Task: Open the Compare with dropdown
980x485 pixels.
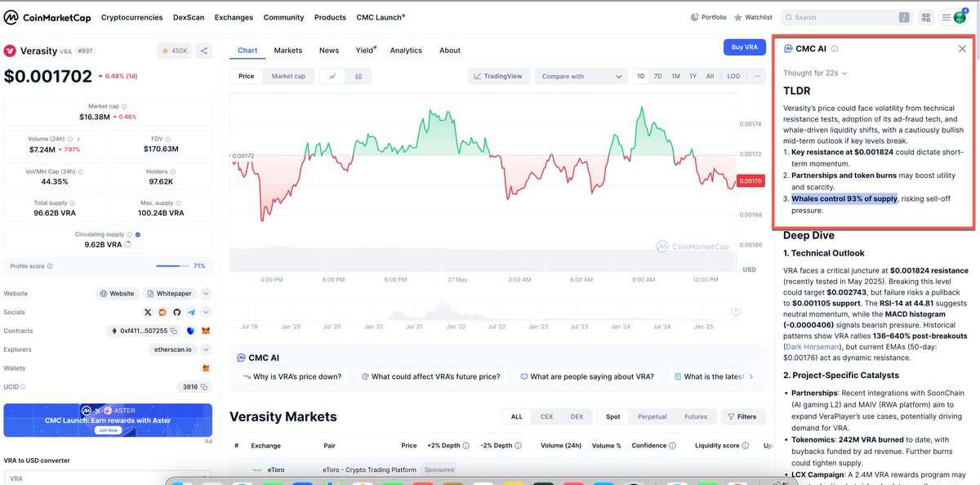Action: [581, 76]
